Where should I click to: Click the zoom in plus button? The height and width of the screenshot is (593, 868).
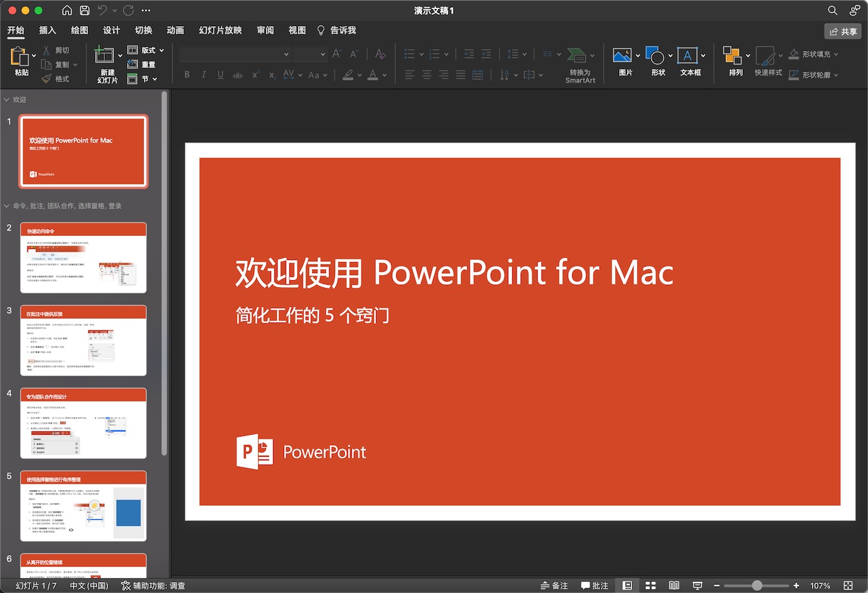[796, 586]
